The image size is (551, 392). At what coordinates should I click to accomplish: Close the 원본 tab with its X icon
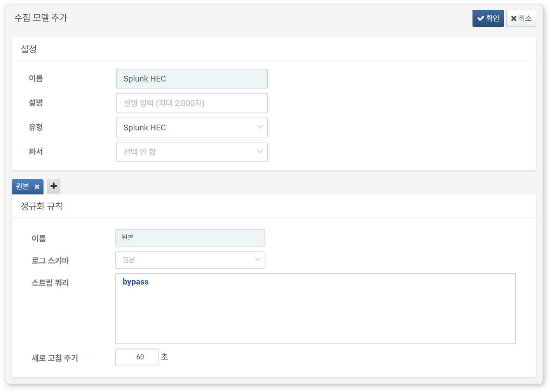pyautogui.click(x=37, y=187)
